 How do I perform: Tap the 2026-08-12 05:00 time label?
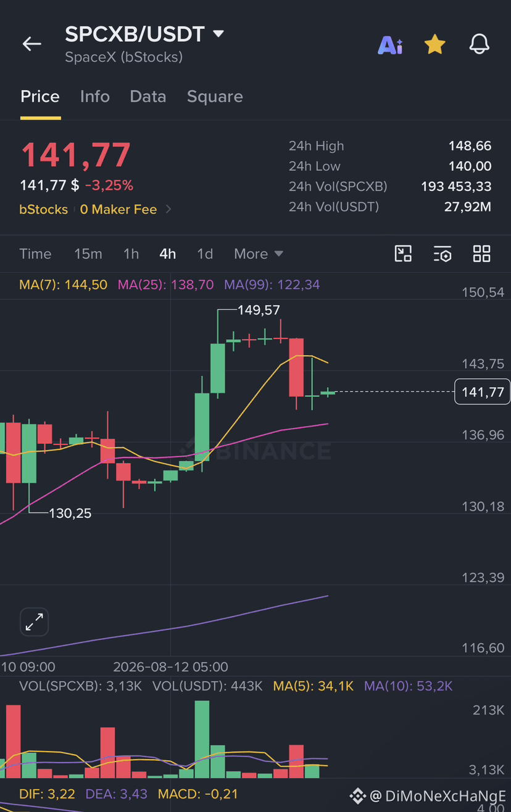170,667
